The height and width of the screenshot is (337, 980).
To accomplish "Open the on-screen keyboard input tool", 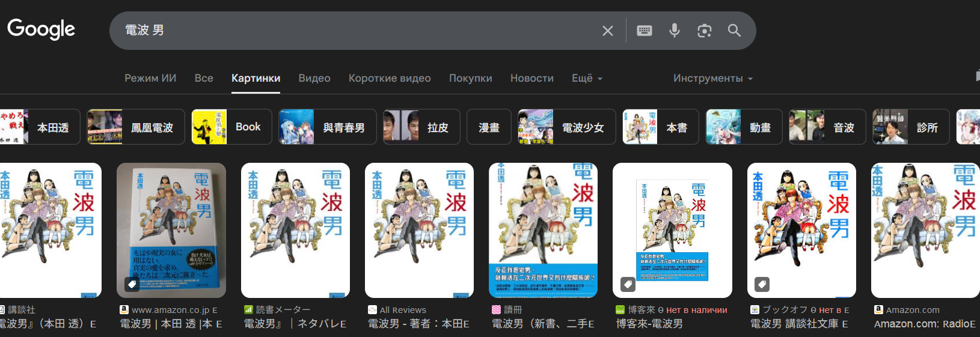I will 645,31.
